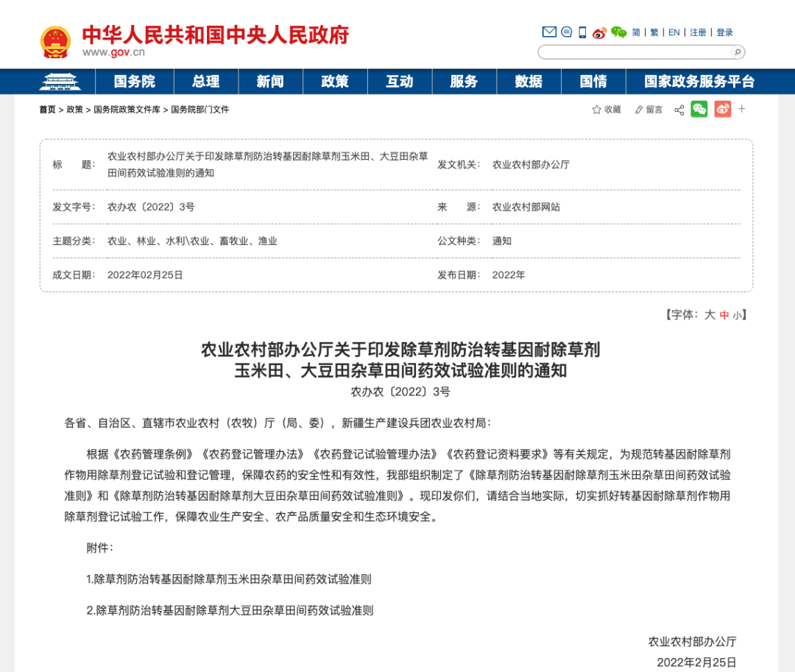The image size is (795, 672).
Task: Click the share icon
Action: point(679,110)
